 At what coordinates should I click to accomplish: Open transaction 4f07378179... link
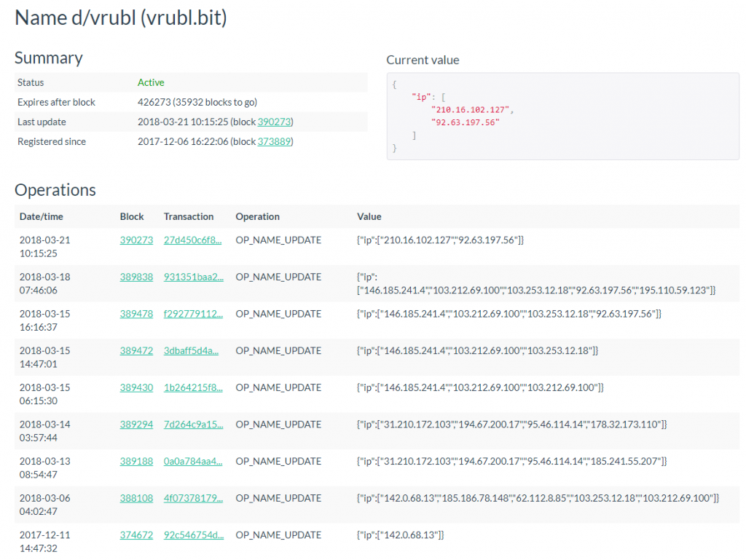click(193, 498)
